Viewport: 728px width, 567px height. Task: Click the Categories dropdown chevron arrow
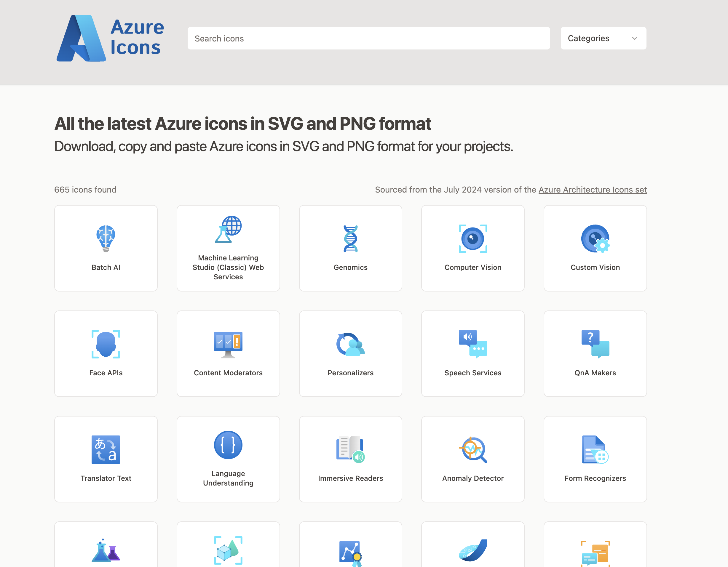pos(634,38)
